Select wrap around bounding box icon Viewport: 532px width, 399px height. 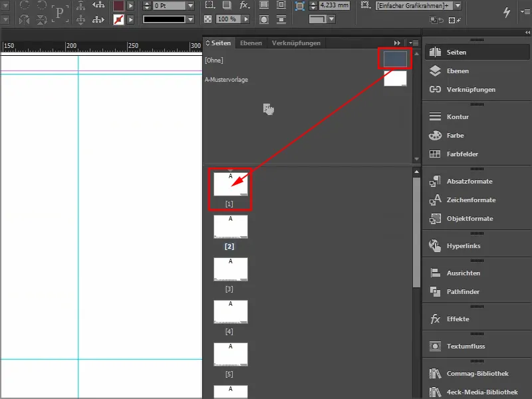(x=281, y=5)
